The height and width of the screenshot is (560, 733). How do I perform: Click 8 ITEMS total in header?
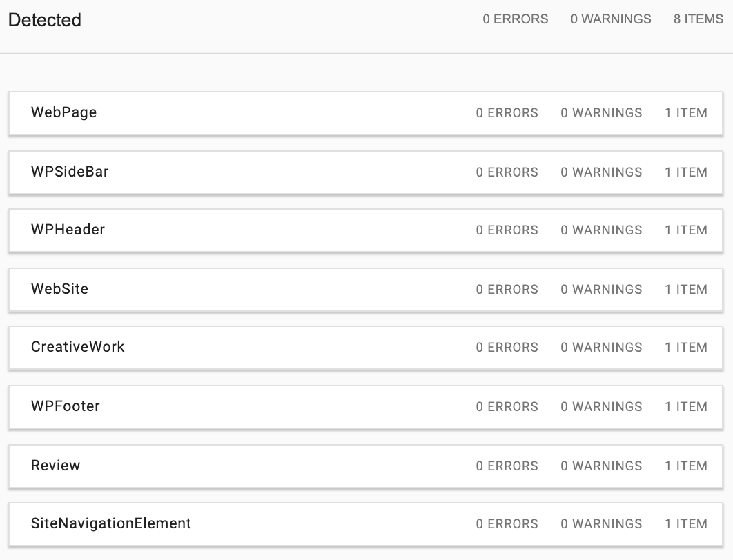pos(698,19)
